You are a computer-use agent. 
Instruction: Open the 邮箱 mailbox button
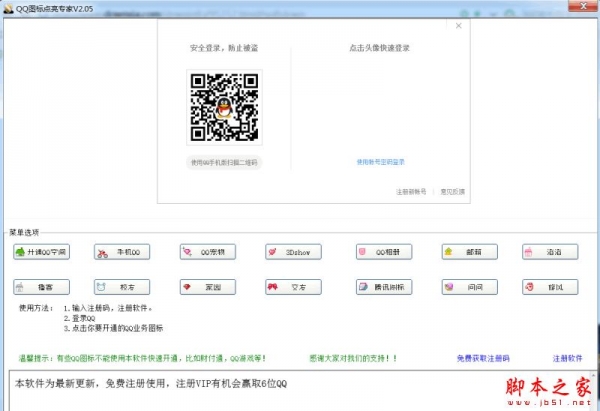point(470,252)
